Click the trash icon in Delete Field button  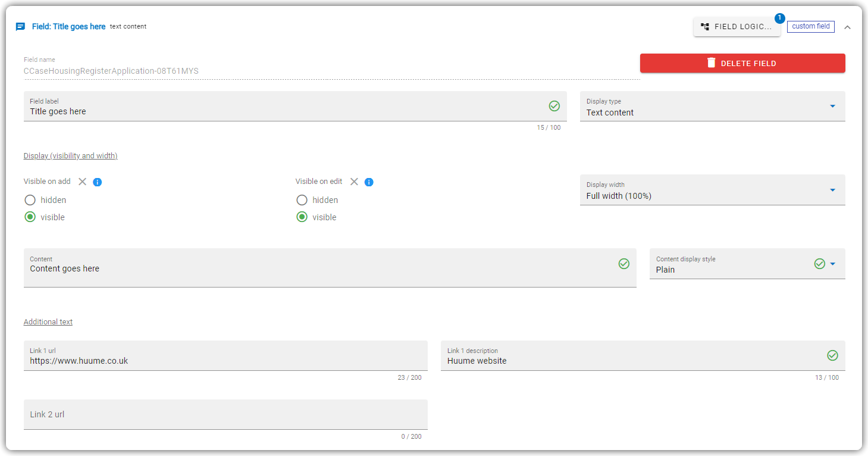[711, 63]
